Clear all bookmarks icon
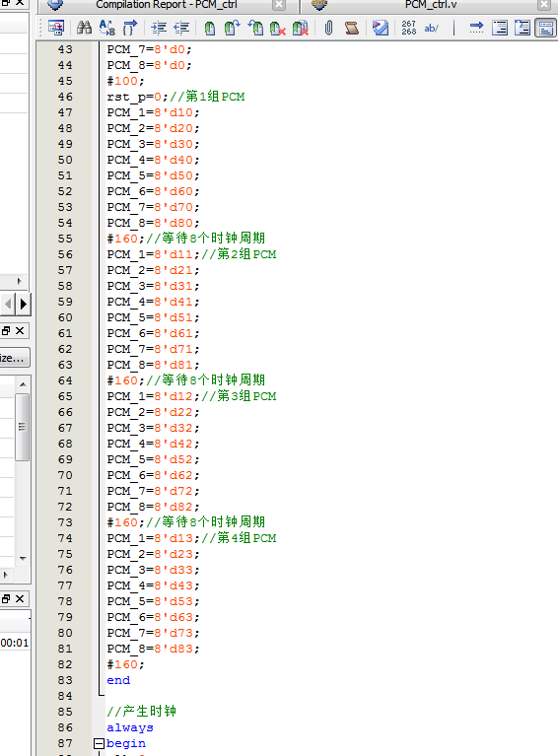Screen dimensions: 558x756 point(300,28)
